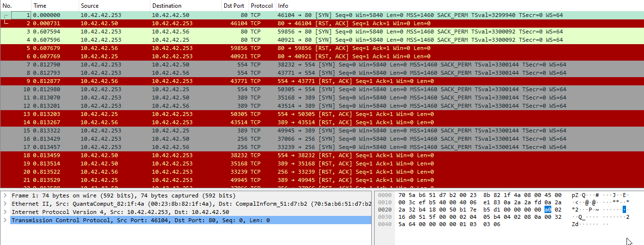644x245 pixels.
Task: Select packet 8 SYN 43771 to 554
Action: click(x=322, y=73)
